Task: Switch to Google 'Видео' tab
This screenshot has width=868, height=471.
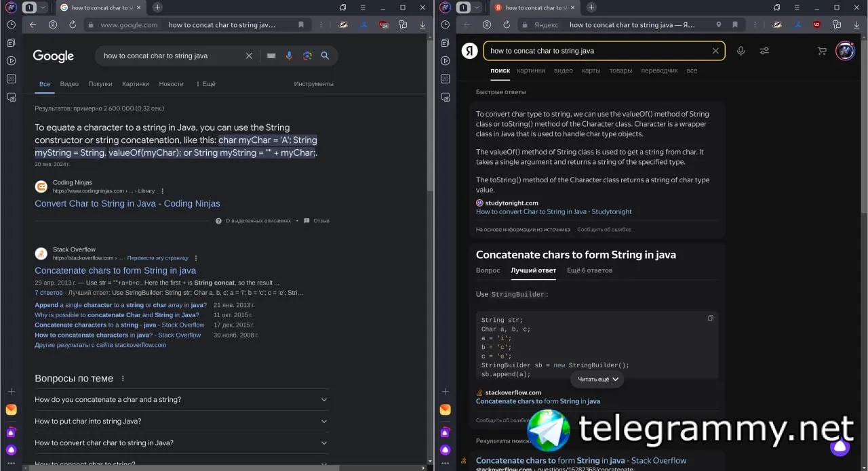Action: (69, 84)
